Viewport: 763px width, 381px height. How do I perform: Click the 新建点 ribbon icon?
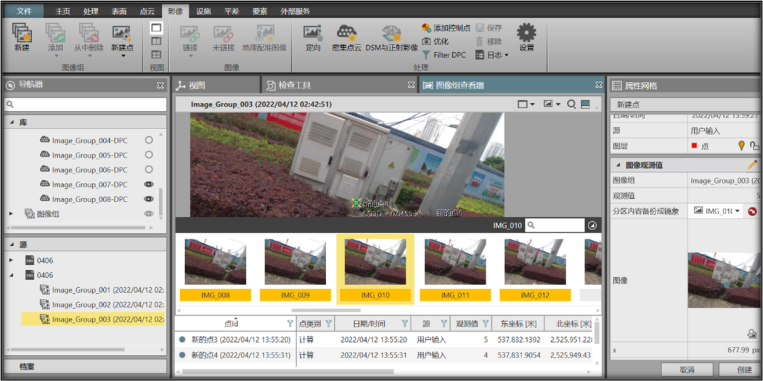pyautogui.click(x=122, y=33)
